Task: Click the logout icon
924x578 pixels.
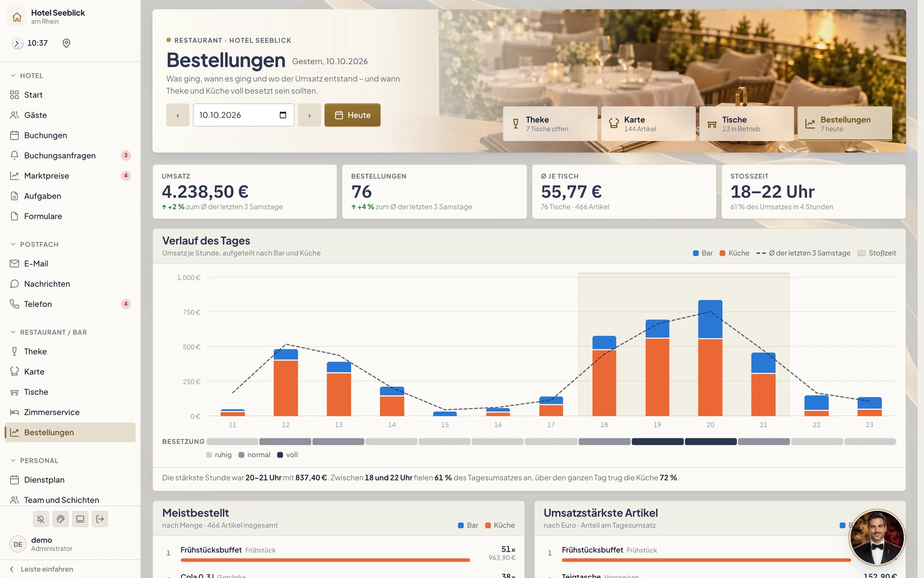Action: 100,519
